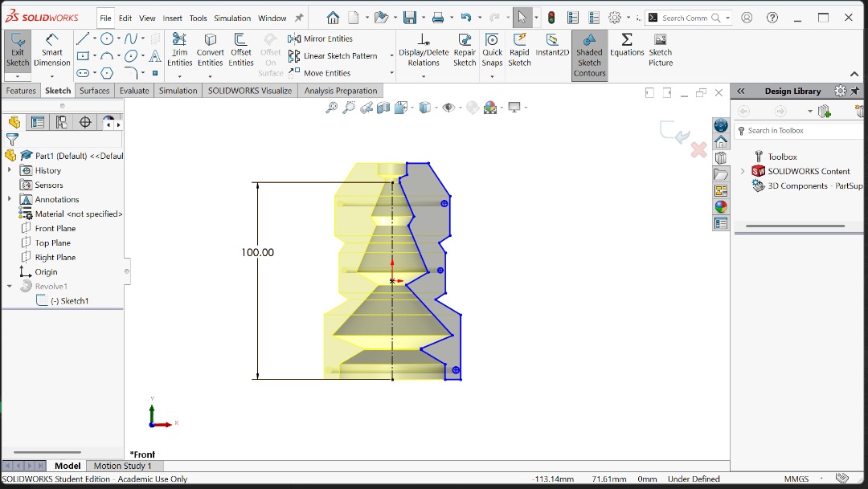Viewport: 868px width, 489px height.
Task: Click Move Entities
Action: point(319,73)
